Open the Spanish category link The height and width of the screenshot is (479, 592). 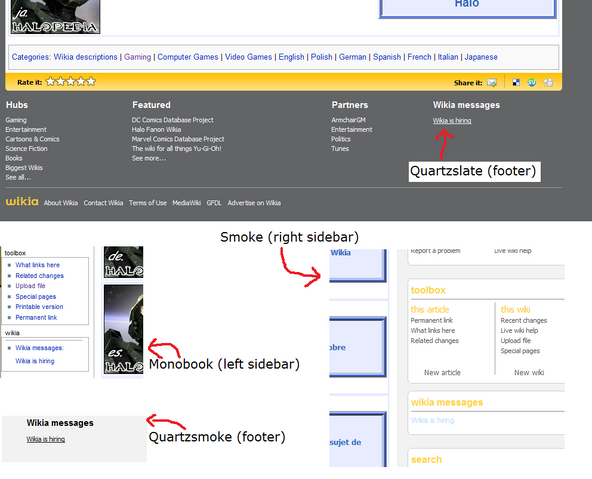tap(387, 57)
